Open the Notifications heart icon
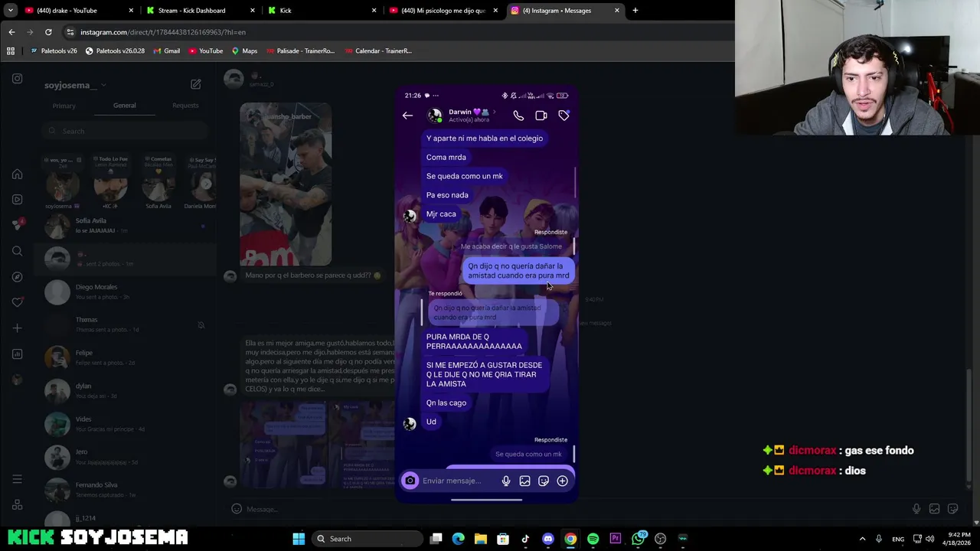Image resolution: width=980 pixels, height=551 pixels. click(17, 302)
